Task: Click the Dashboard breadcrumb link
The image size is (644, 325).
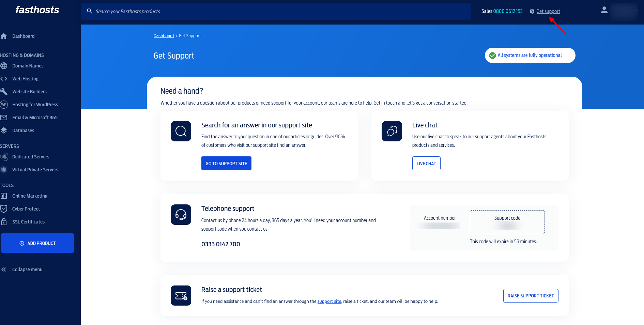Action: point(164,36)
